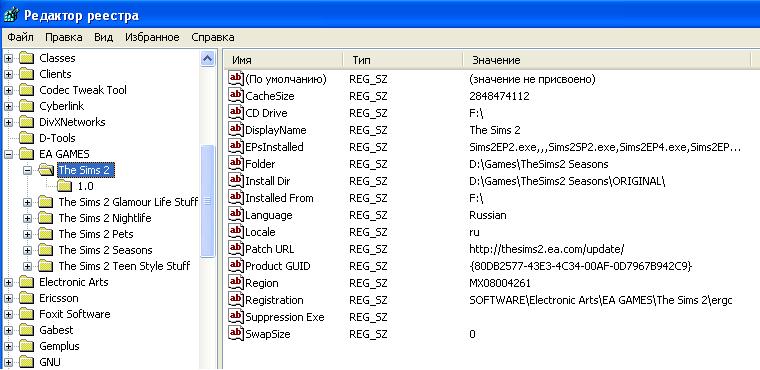The height and width of the screenshot is (370, 760).
Task: Click the DisplayName string value icon
Action: tap(236, 129)
